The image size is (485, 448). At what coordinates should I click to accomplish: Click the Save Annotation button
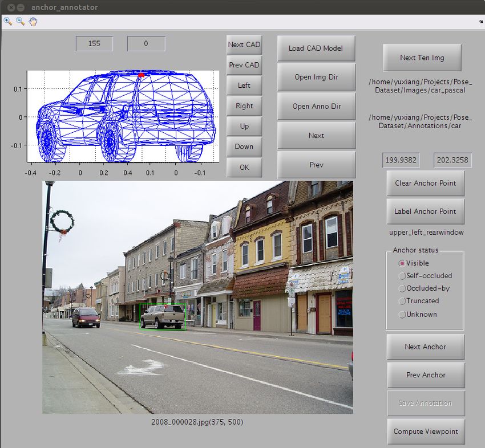pyautogui.click(x=426, y=403)
